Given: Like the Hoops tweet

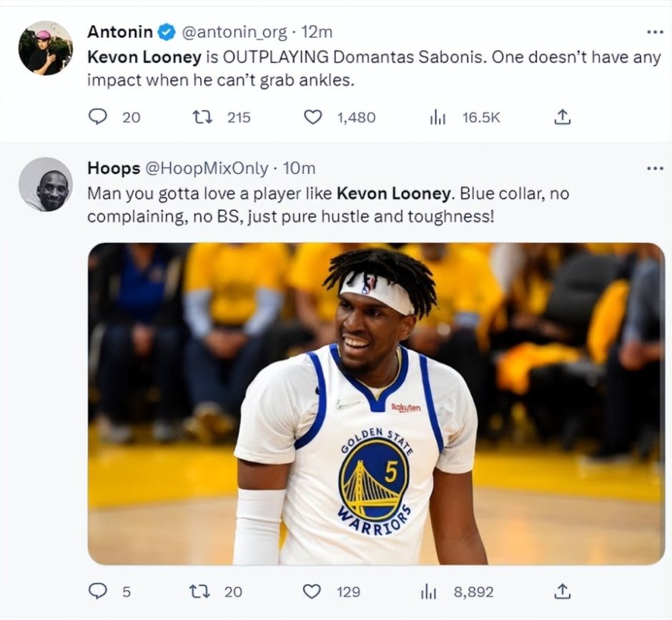Looking at the screenshot, I should [313, 591].
